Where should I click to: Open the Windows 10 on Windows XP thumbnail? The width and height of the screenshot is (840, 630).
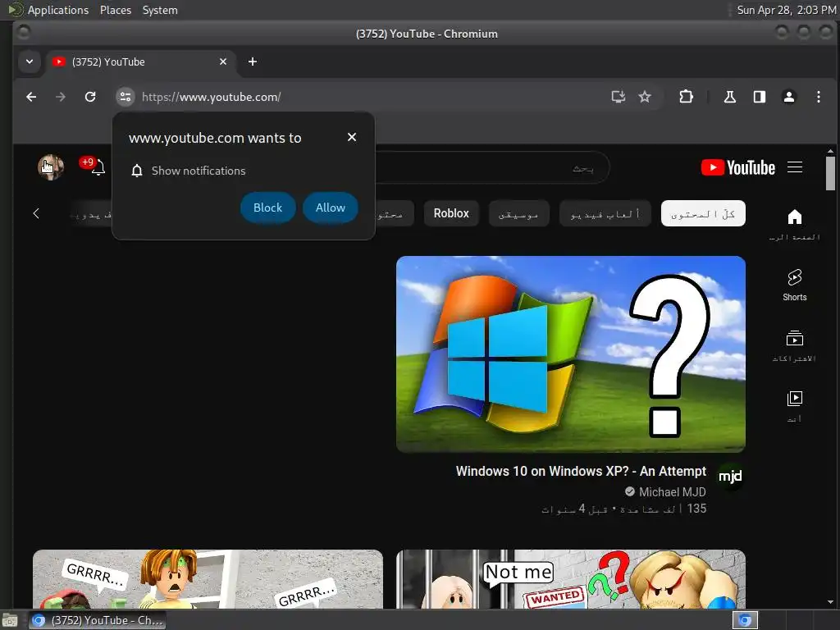coord(571,354)
